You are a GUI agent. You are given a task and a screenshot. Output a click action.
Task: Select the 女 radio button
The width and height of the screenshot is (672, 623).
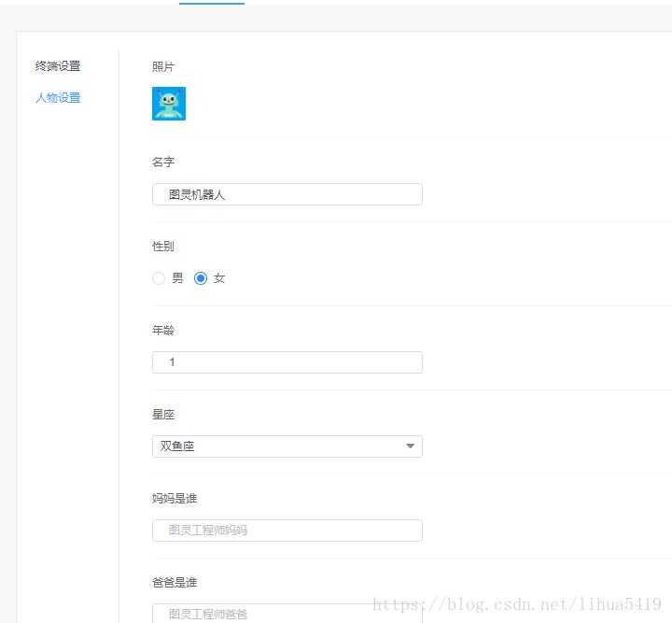(x=201, y=278)
